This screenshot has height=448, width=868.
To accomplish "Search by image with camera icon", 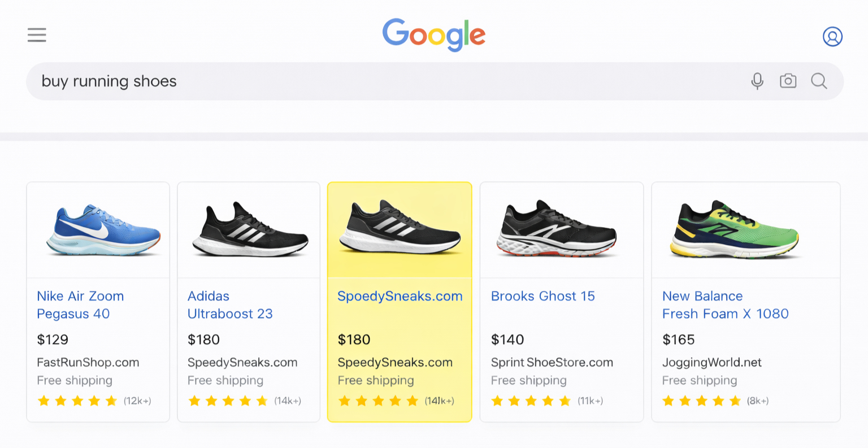I will pyautogui.click(x=788, y=81).
